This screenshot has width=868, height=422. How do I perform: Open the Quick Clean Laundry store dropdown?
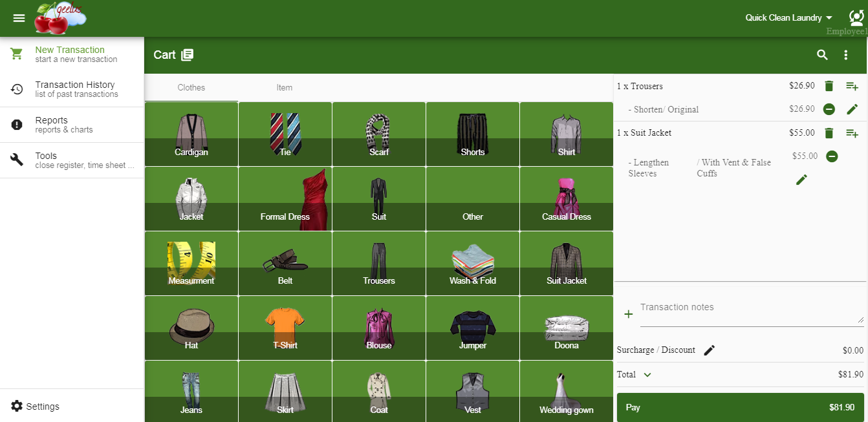pyautogui.click(x=788, y=18)
